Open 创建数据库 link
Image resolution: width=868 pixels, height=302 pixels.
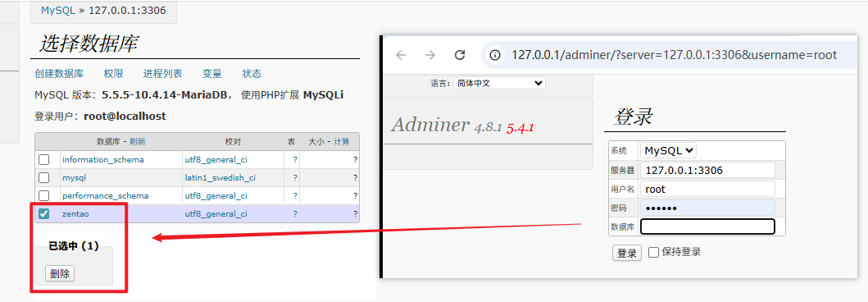(59, 74)
